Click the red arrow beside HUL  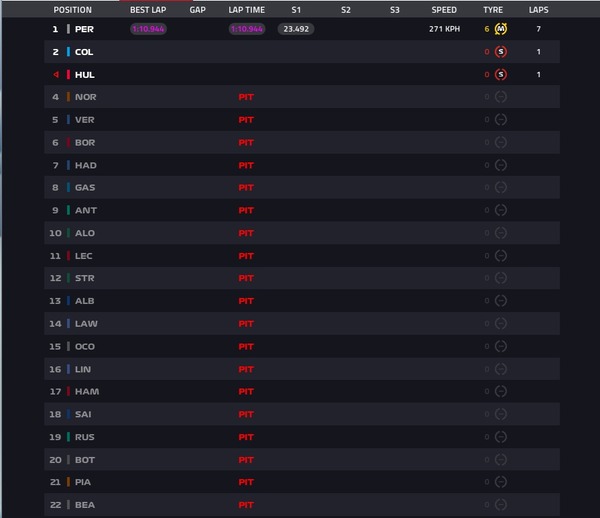(56, 75)
